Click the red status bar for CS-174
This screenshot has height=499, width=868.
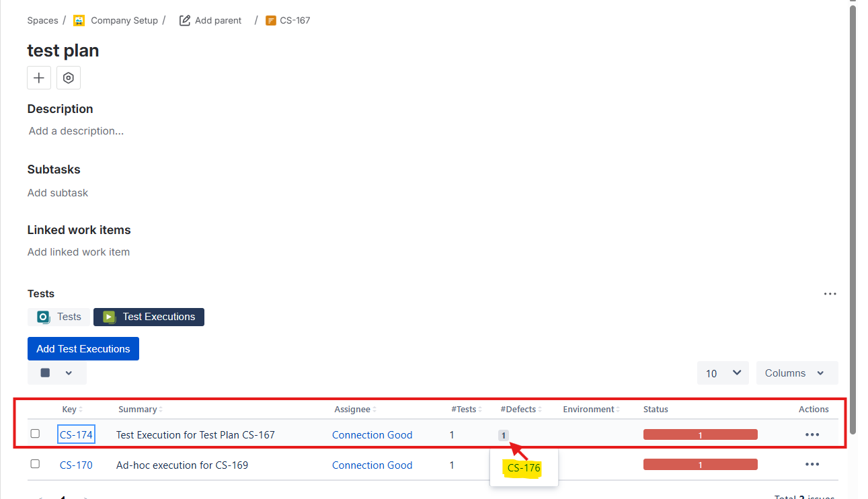pyautogui.click(x=700, y=435)
